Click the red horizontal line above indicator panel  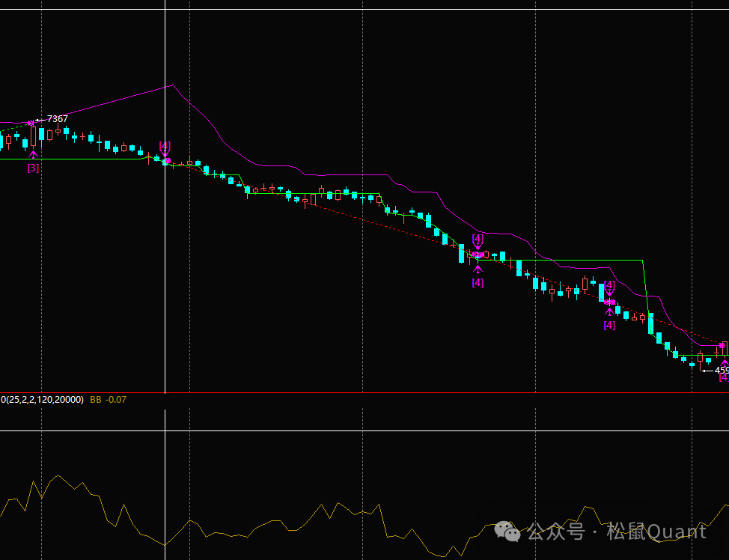tap(364, 392)
